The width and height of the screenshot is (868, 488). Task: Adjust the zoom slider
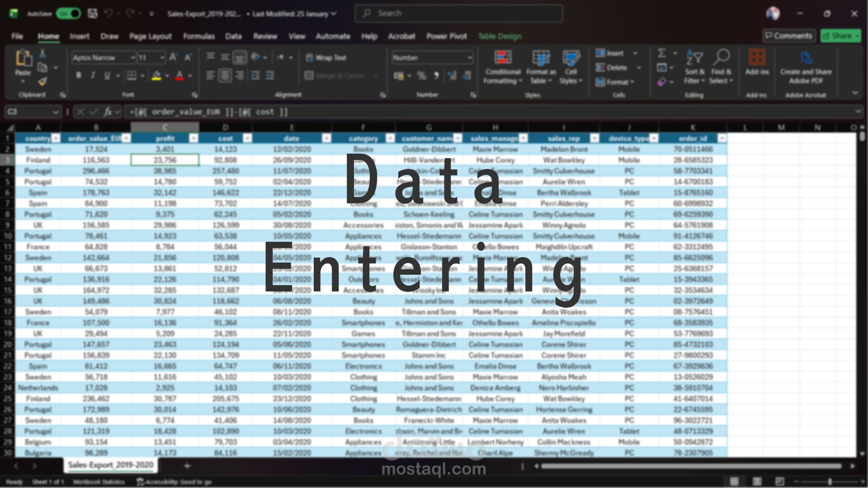pos(830,482)
